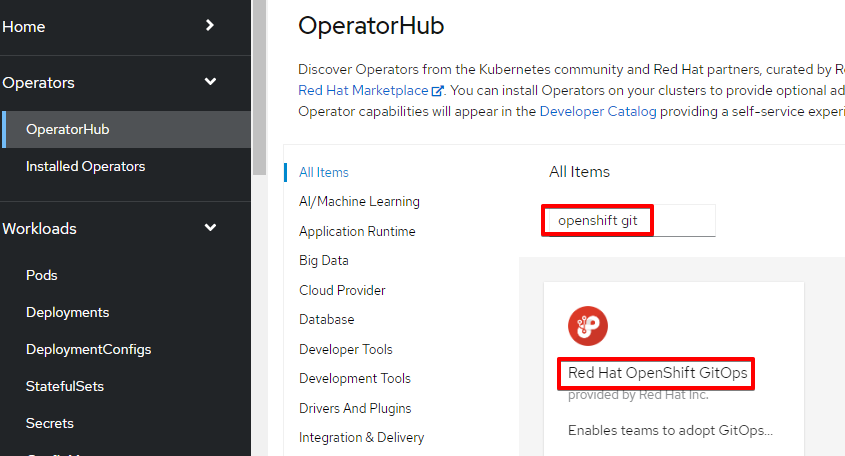Click the 'All Items' results heading
The image size is (845, 456).
tap(579, 172)
